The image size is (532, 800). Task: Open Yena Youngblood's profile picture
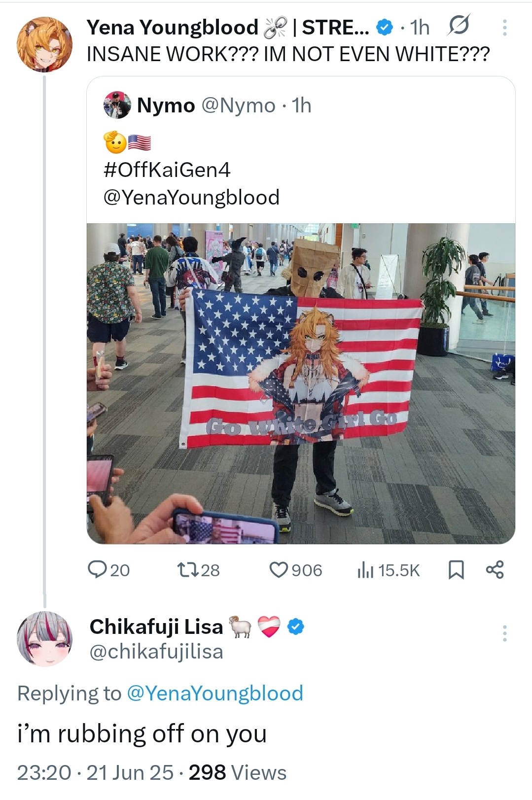tap(44, 44)
